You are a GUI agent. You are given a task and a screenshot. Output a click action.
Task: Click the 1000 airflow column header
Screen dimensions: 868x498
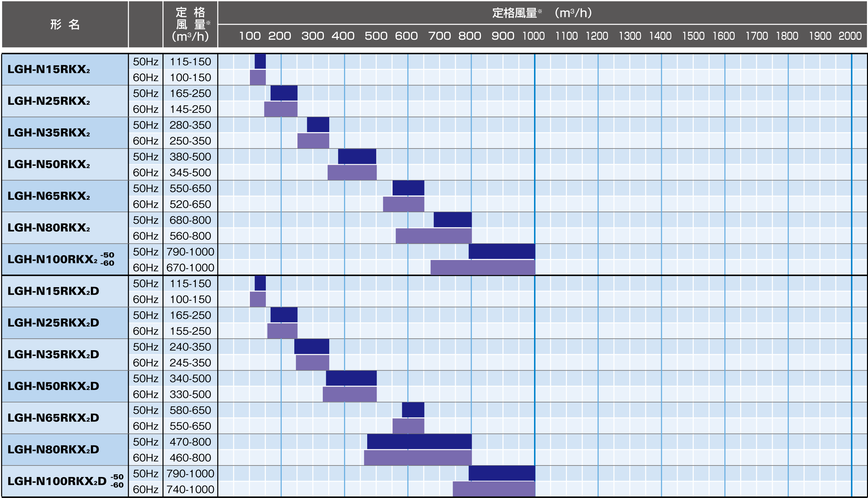pos(533,36)
